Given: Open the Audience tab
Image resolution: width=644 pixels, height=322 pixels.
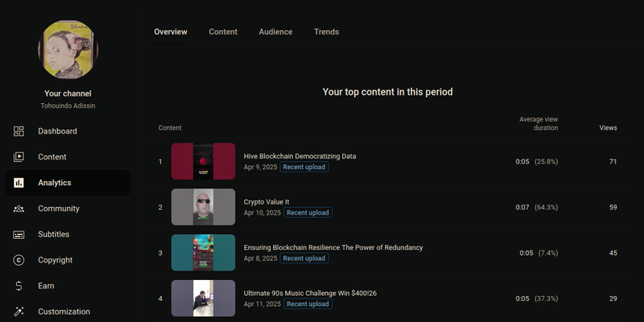Looking at the screenshot, I should 276,32.
